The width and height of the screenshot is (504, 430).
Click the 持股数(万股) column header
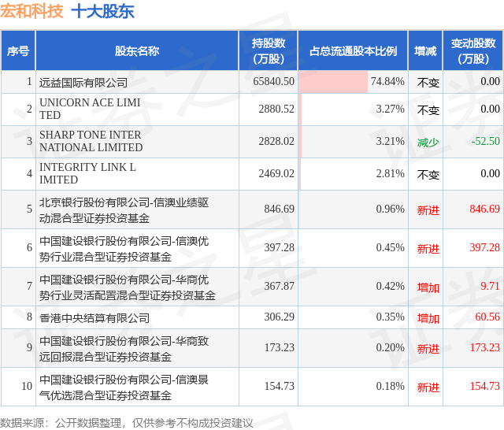(269, 50)
